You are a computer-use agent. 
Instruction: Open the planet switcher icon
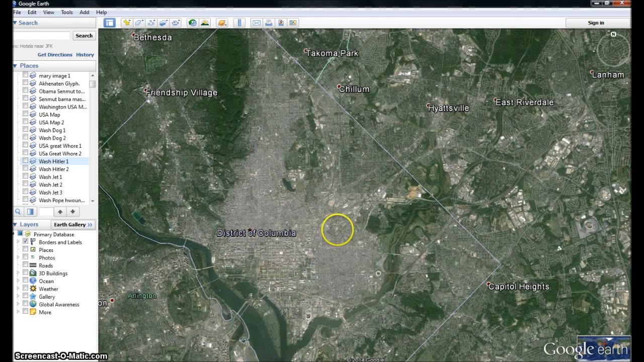222,23
